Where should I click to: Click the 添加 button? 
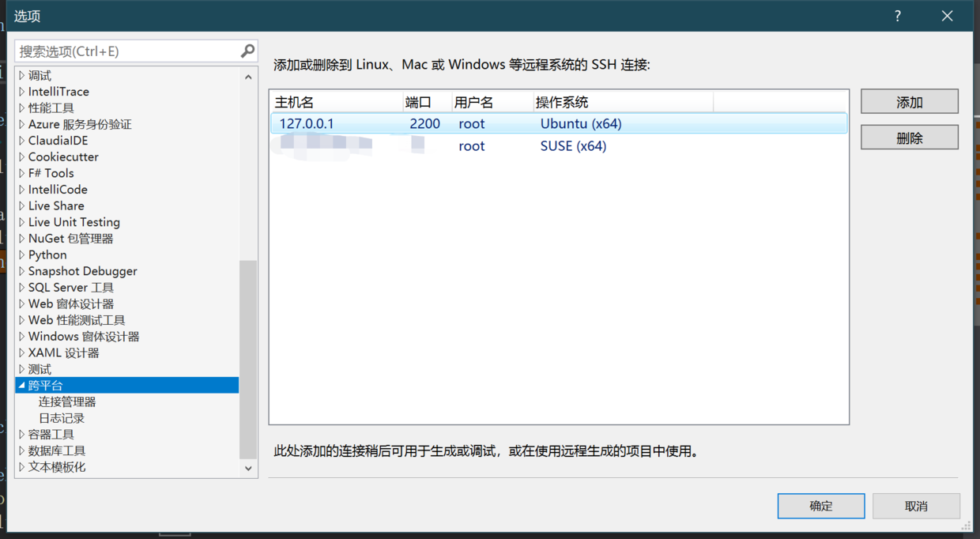[x=910, y=102]
